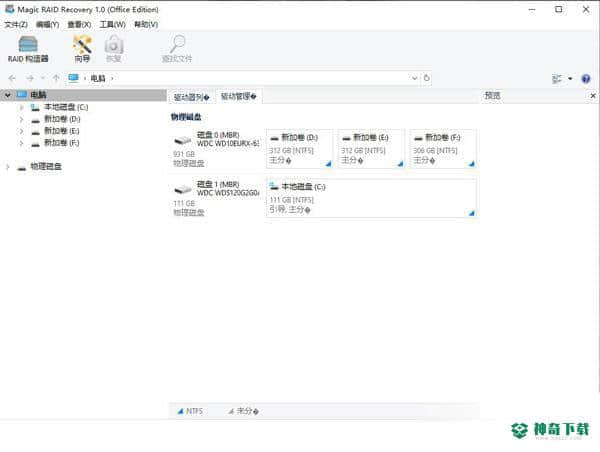Switch to the 驱动器列表 tab

pyautogui.click(x=191, y=97)
